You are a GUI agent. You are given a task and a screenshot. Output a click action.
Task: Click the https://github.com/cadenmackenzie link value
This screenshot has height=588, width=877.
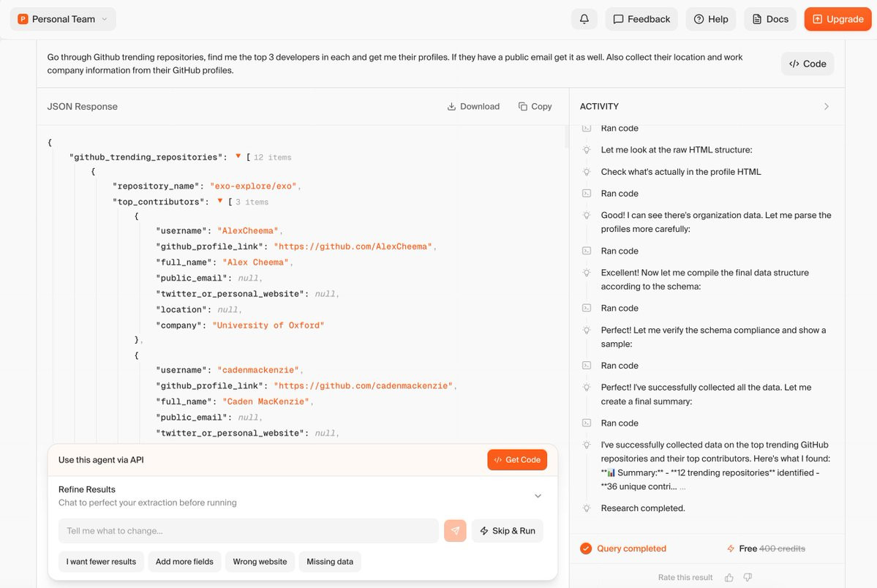point(363,386)
